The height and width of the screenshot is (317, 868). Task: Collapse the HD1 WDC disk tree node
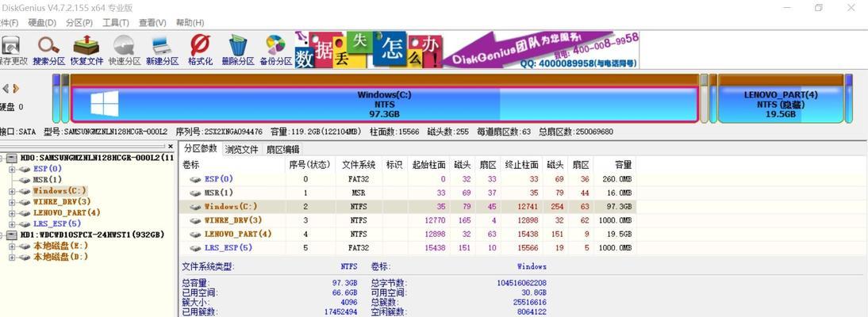(x=2, y=235)
